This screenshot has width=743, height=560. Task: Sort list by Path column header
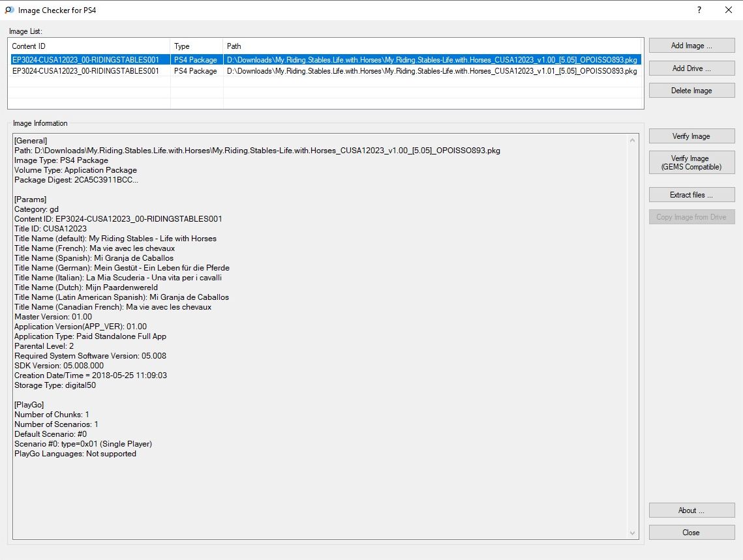click(432, 46)
